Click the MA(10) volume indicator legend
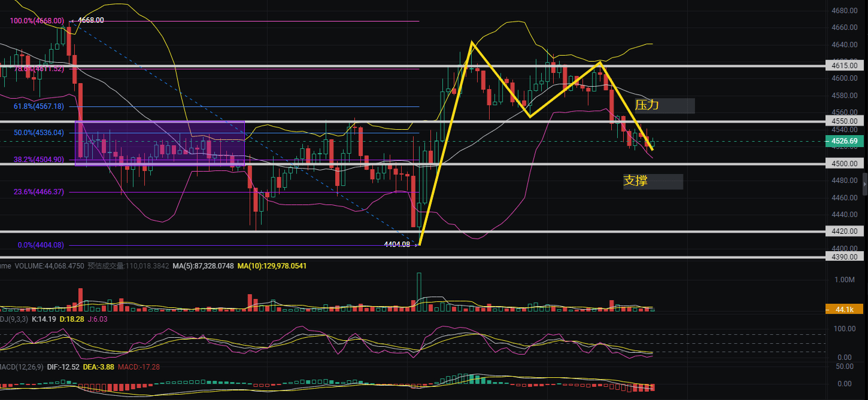The width and height of the screenshot is (868, 400). coord(272,265)
